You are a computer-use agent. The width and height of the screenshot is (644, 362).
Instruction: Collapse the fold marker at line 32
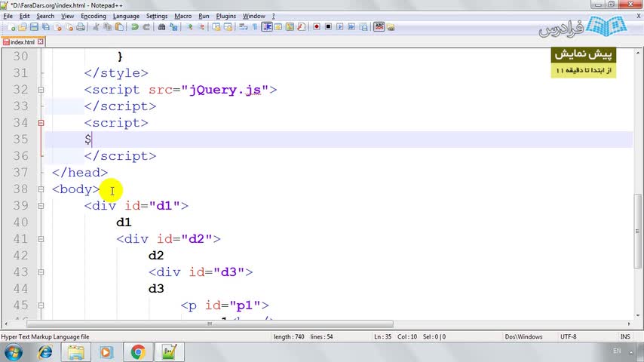point(41,90)
